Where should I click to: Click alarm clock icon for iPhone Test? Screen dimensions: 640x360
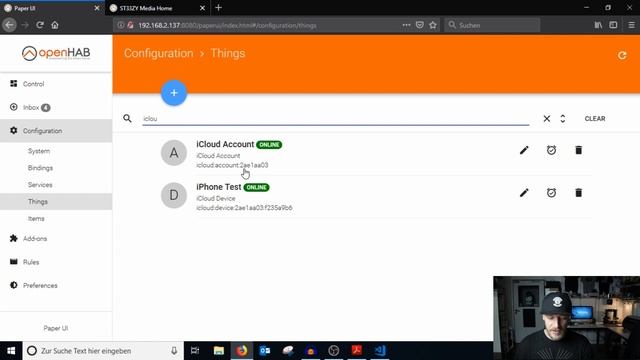[x=551, y=193]
